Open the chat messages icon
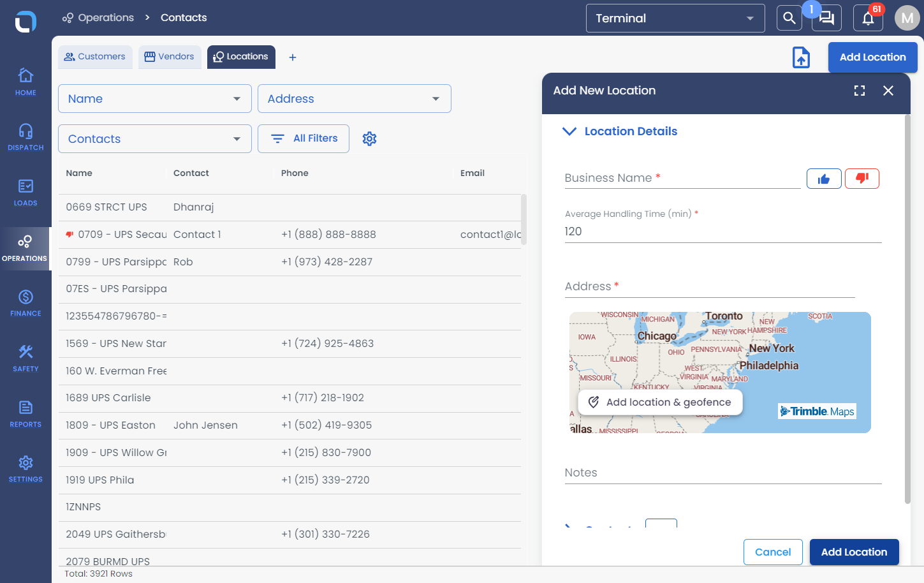This screenshot has height=583, width=924. point(826,18)
